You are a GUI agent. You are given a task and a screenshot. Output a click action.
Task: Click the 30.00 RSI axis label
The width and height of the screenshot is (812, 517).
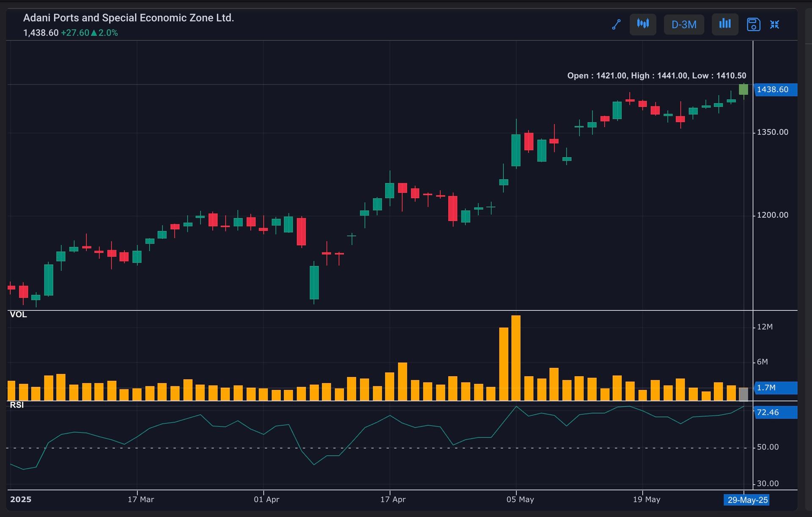click(x=768, y=484)
